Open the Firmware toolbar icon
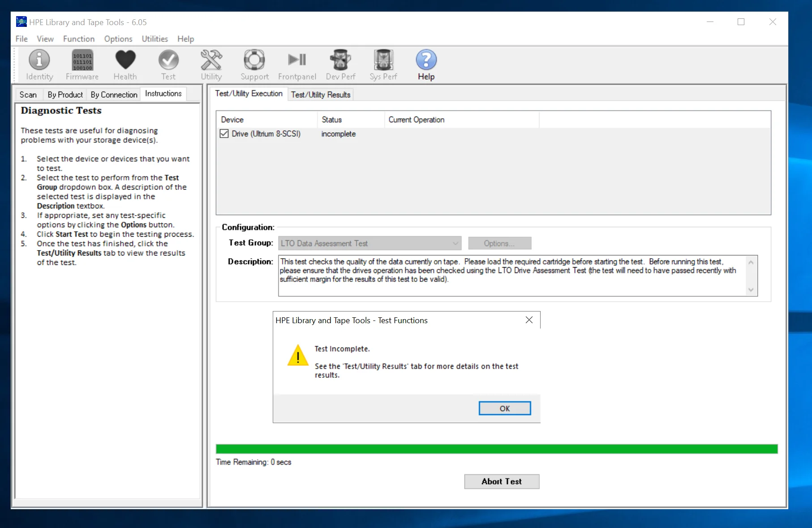The image size is (812, 528). 82,65
